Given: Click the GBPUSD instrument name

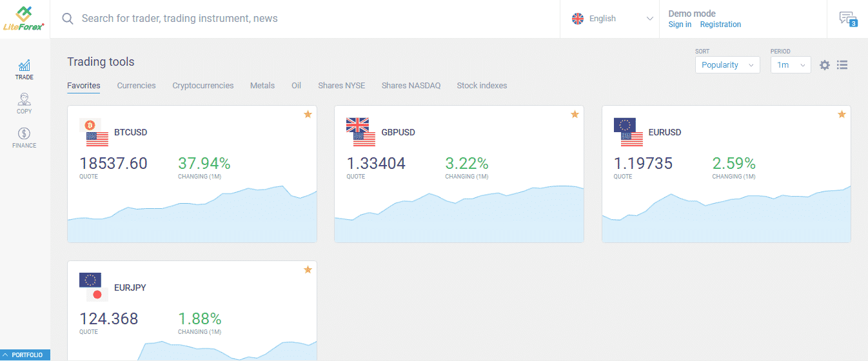Looking at the screenshot, I should coord(399,132).
